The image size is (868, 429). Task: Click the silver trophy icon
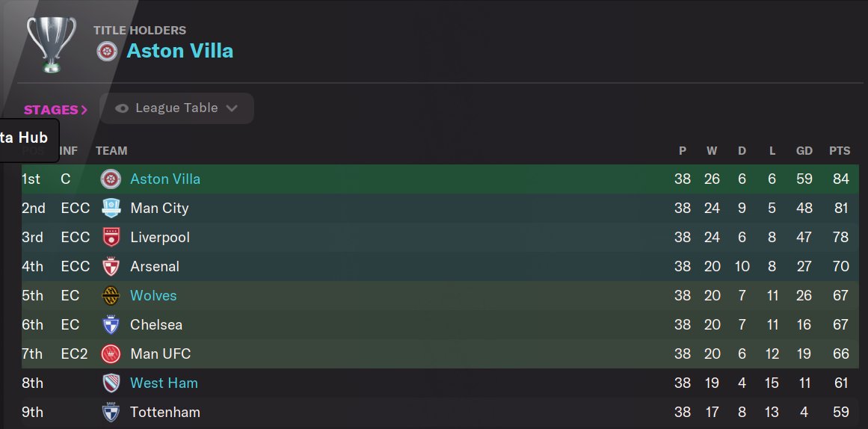tap(51, 44)
